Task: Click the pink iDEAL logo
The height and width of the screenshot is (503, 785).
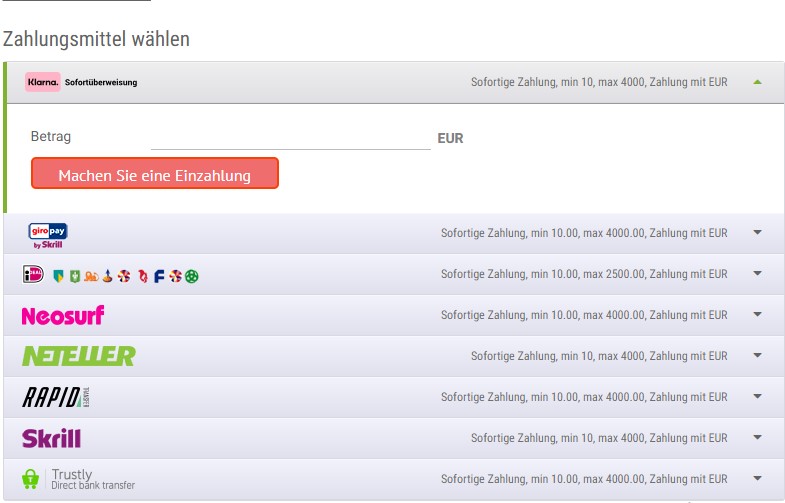Action: point(34,274)
